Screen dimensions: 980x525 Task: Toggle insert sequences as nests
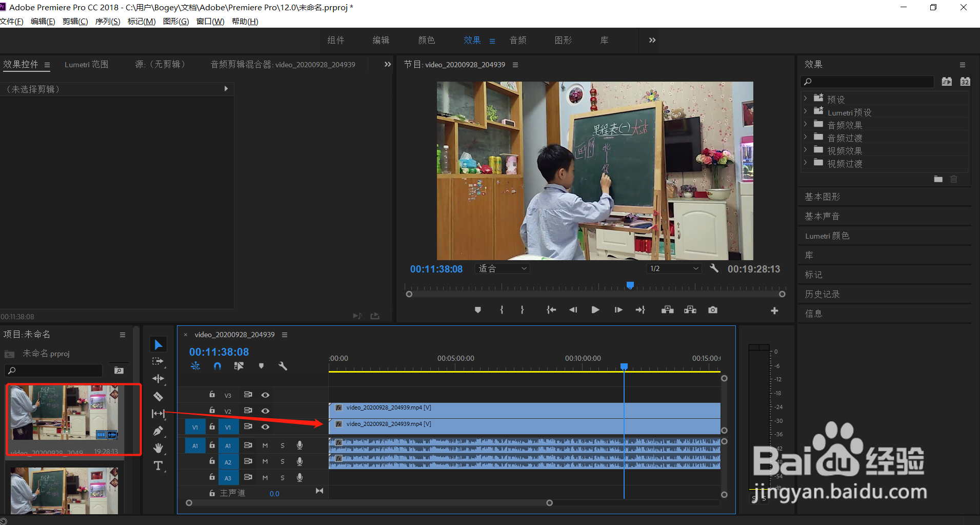(195, 366)
